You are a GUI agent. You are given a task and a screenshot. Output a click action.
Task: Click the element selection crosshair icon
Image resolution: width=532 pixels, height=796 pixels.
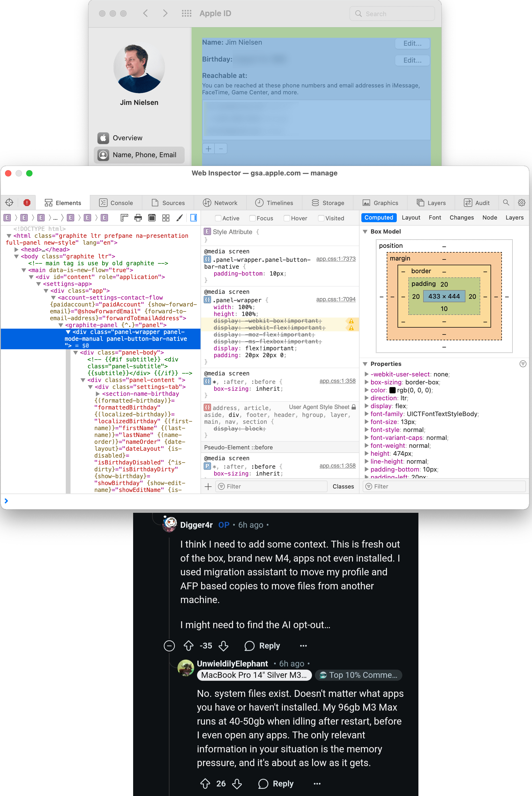click(9, 203)
